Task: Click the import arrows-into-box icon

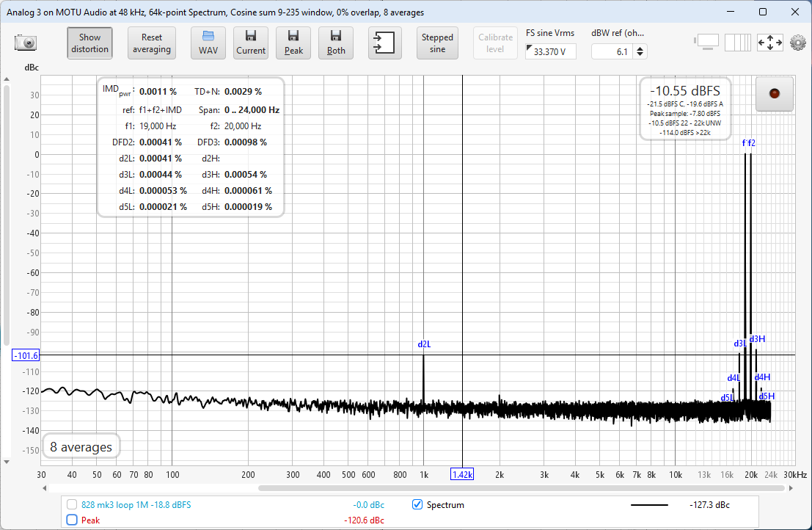Action: [384, 43]
